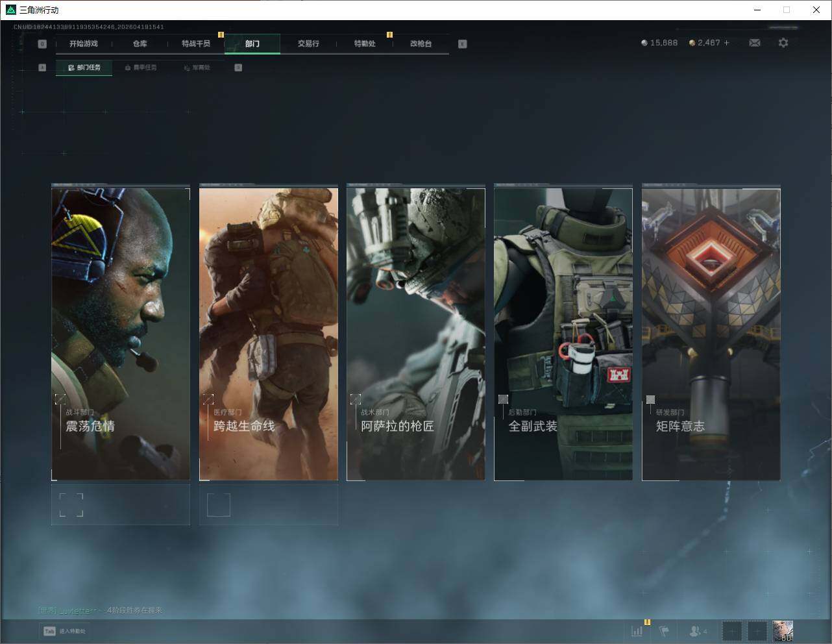Switch to the 特战干员 tab

click(196, 43)
